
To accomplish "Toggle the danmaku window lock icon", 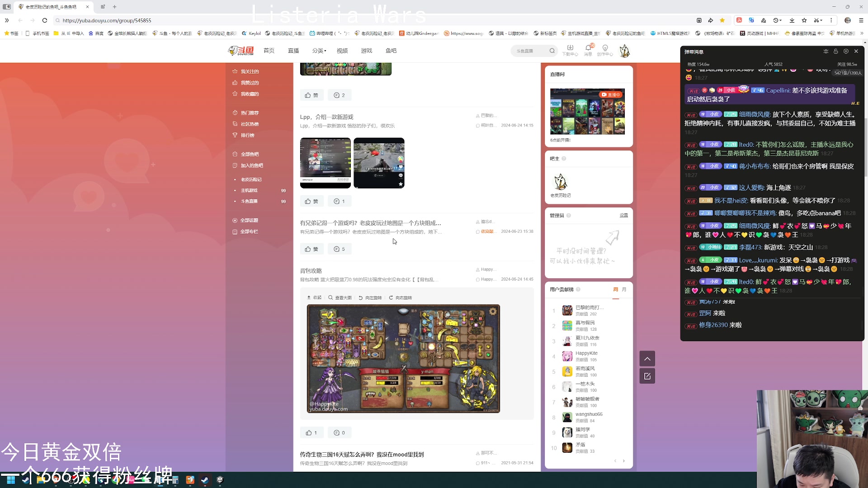I will coord(836,52).
